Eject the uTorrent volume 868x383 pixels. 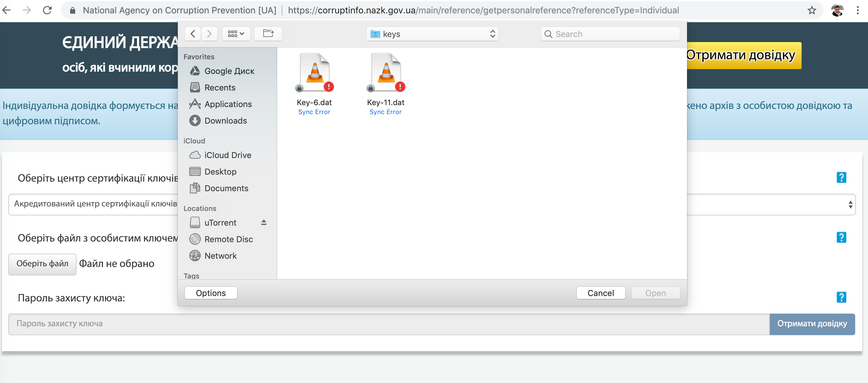(x=264, y=222)
